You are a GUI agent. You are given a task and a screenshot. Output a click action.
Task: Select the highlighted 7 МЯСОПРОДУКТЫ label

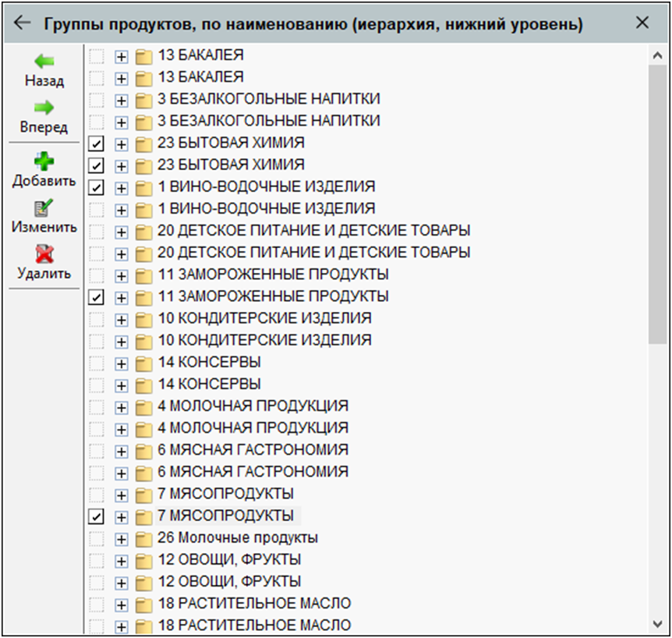coord(225,516)
